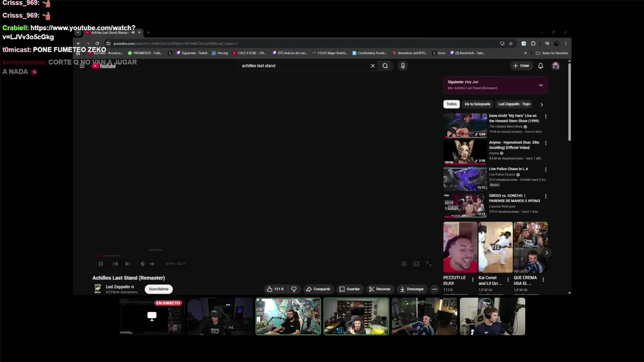
Task: Mute the video with speaker icon
Action: 142,263
